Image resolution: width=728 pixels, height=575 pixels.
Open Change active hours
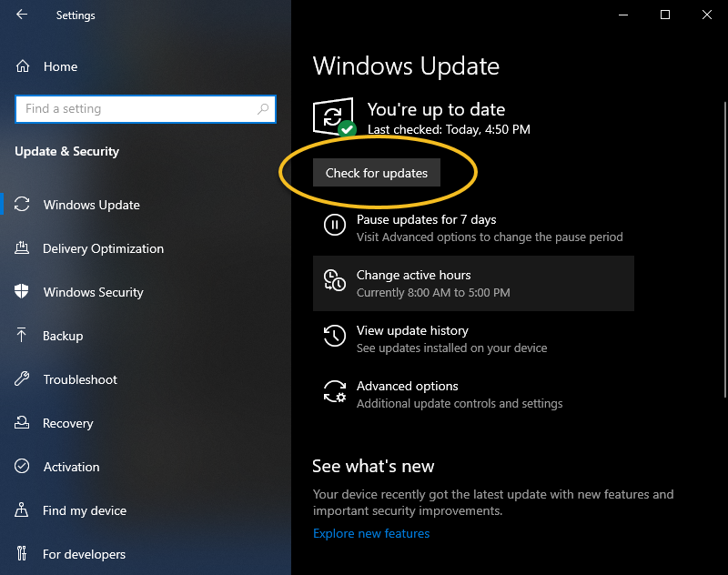coord(473,283)
